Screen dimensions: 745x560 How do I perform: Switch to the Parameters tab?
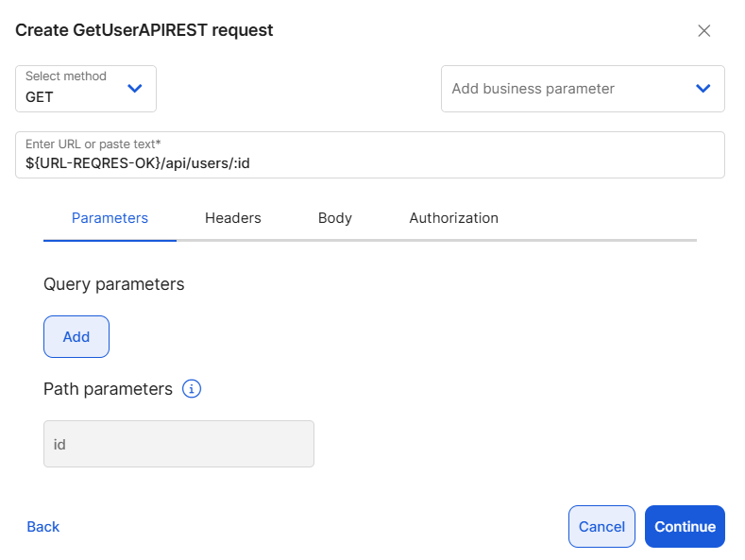point(110,218)
